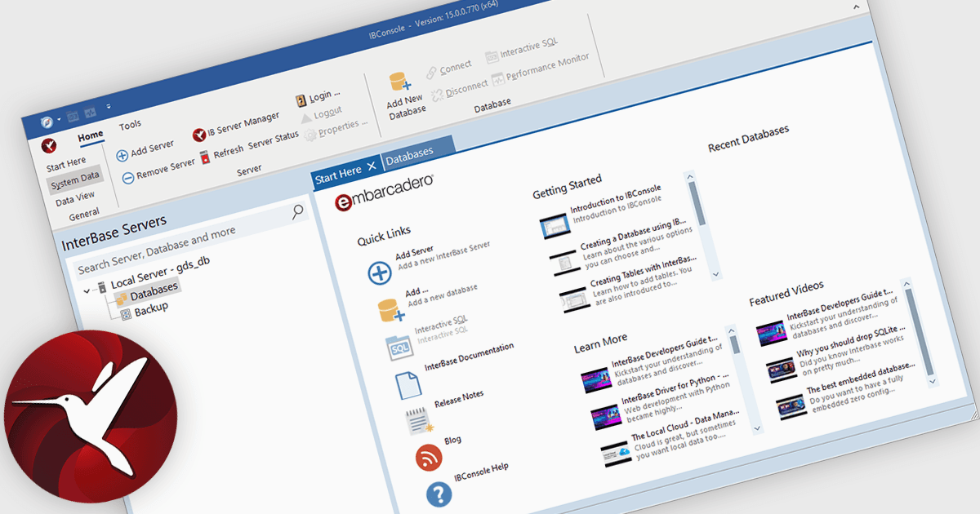Open The Local Cloud - Data Mana... article
The height and width of the screenshot is (514, 980).
685,424
